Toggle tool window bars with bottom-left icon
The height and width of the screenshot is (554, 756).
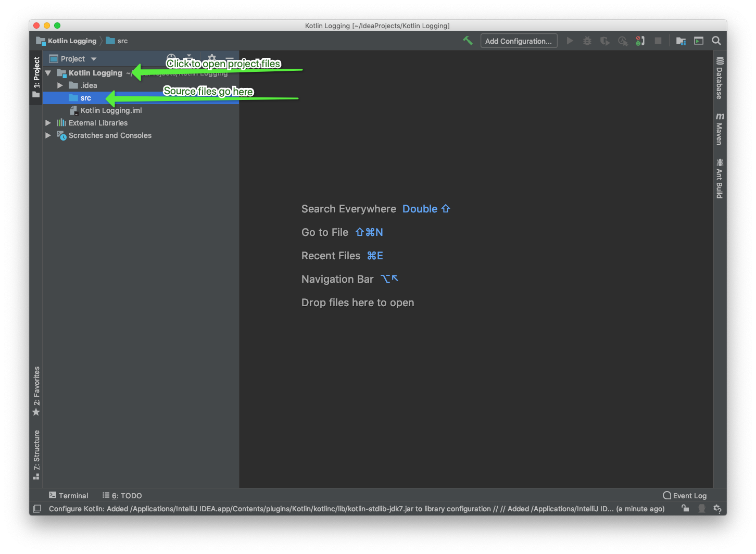[x=37, y=509]
